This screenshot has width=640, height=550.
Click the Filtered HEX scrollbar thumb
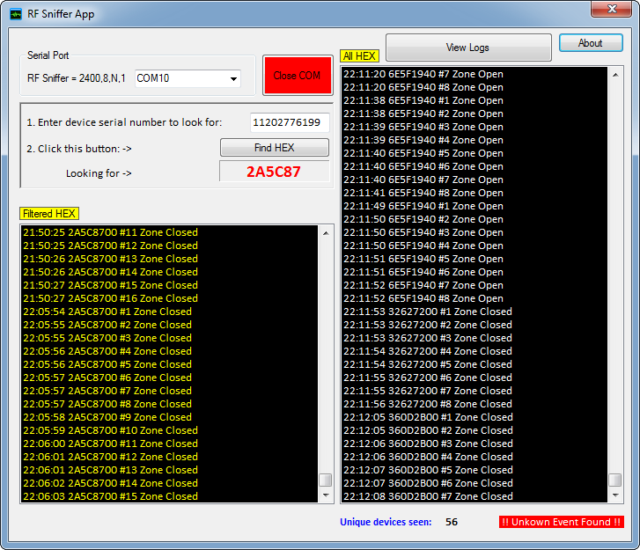[325, 480]
